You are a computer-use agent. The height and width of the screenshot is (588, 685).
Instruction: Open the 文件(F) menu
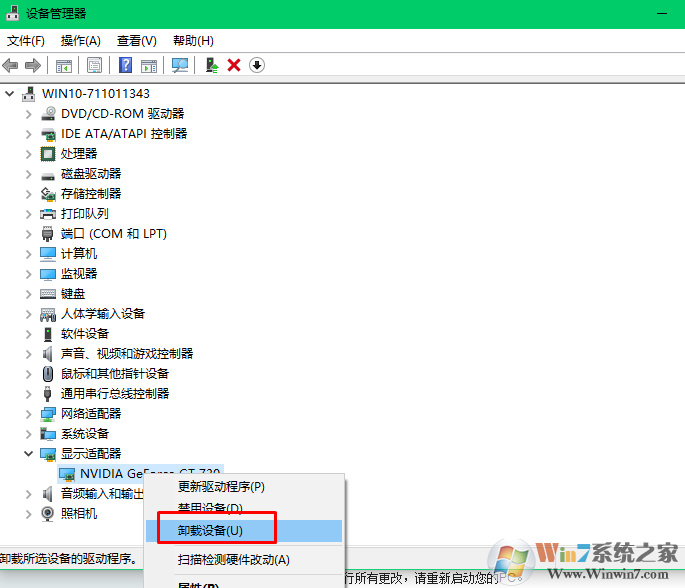[x=26, y=41]
